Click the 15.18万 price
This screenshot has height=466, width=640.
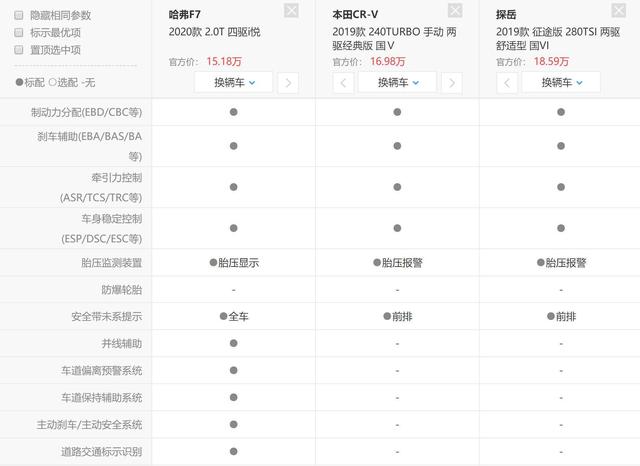(x=224, y=62)
